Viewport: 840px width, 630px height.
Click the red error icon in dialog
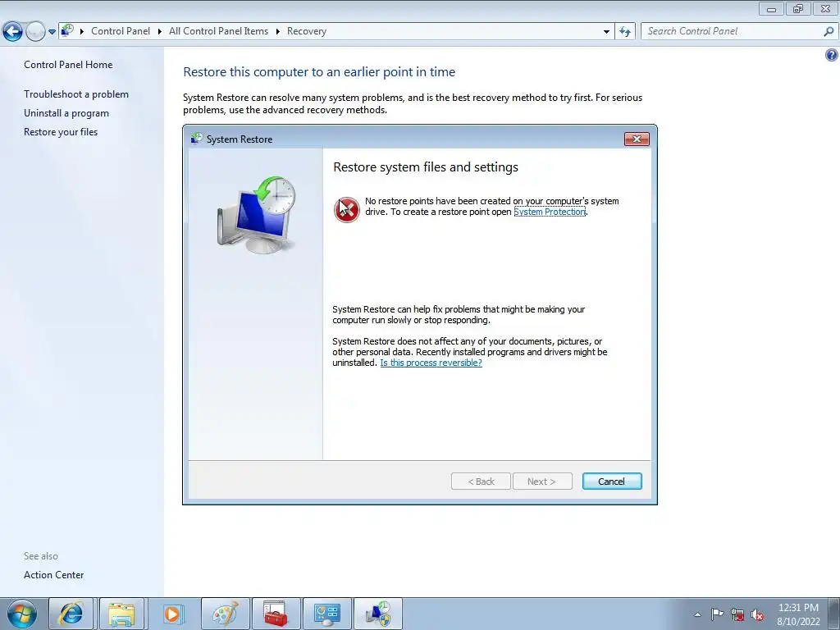347,209
